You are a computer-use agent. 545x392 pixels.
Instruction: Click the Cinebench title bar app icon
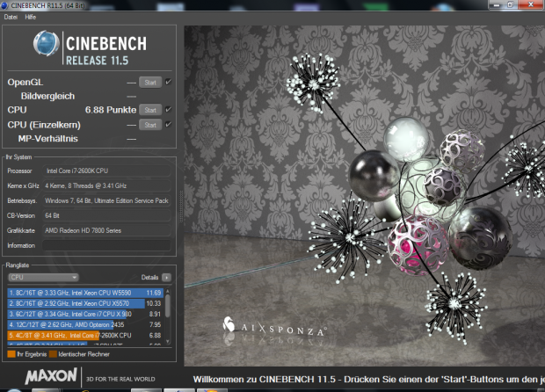pyautogui.click(x=4, y=5)
